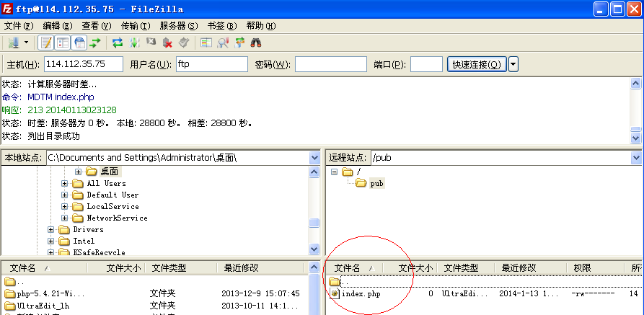
Task: Expand the local site path dropdown
Action: coord(314,157)
